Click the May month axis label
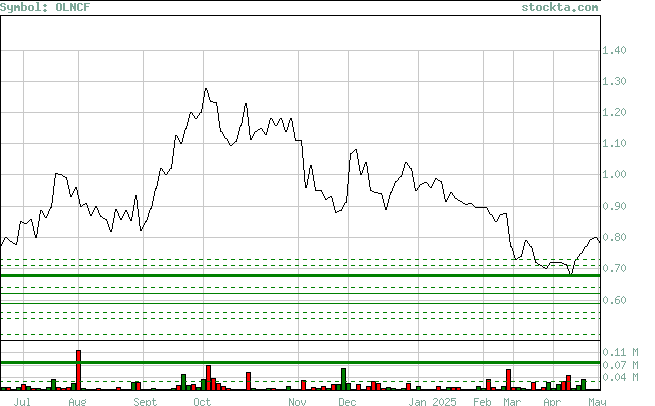Screen dimensions: 655x406 [x=597, y=401]
